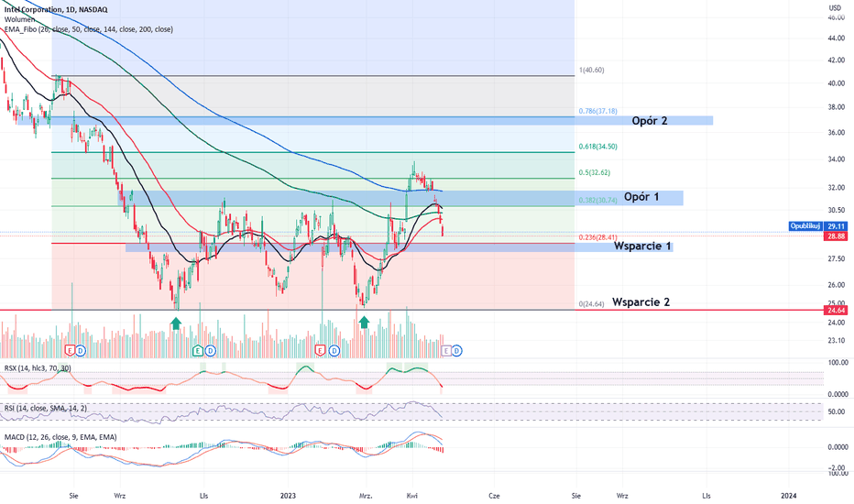Select the green up arrow near Mrz

[x=364, y=323]
